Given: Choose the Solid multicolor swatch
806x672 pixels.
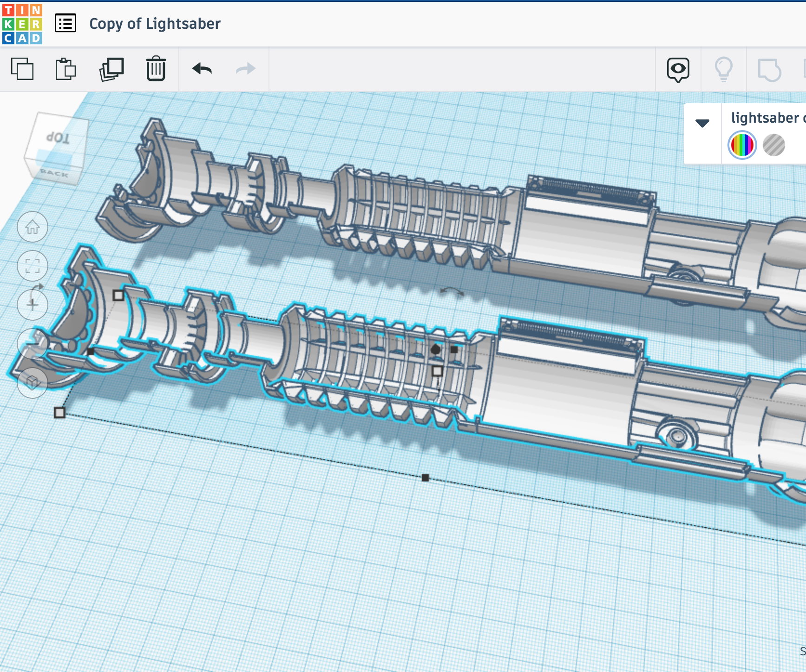Looking at the screenshot, I should (742, 145).
